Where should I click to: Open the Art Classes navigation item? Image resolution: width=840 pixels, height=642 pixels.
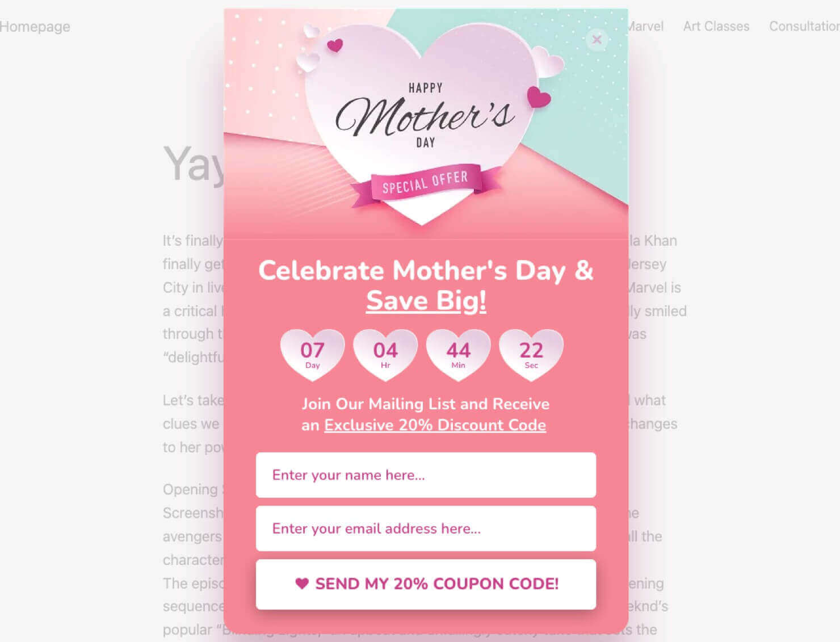(x=716, y=26)
